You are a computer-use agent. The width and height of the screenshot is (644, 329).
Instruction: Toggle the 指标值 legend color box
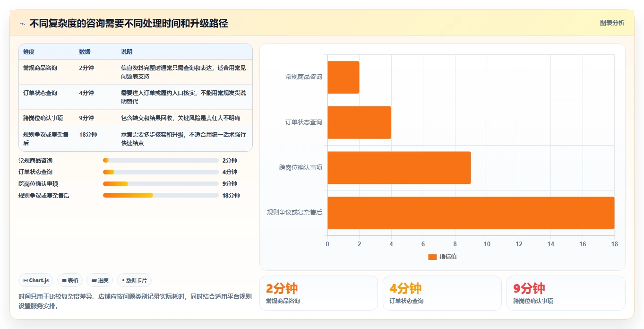pos(432,257)
